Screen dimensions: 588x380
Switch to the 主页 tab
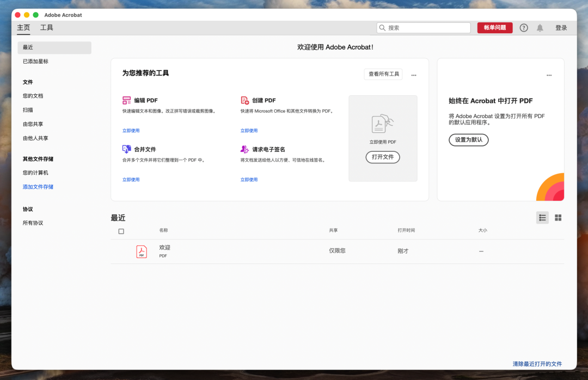click(x=23, y=27)
